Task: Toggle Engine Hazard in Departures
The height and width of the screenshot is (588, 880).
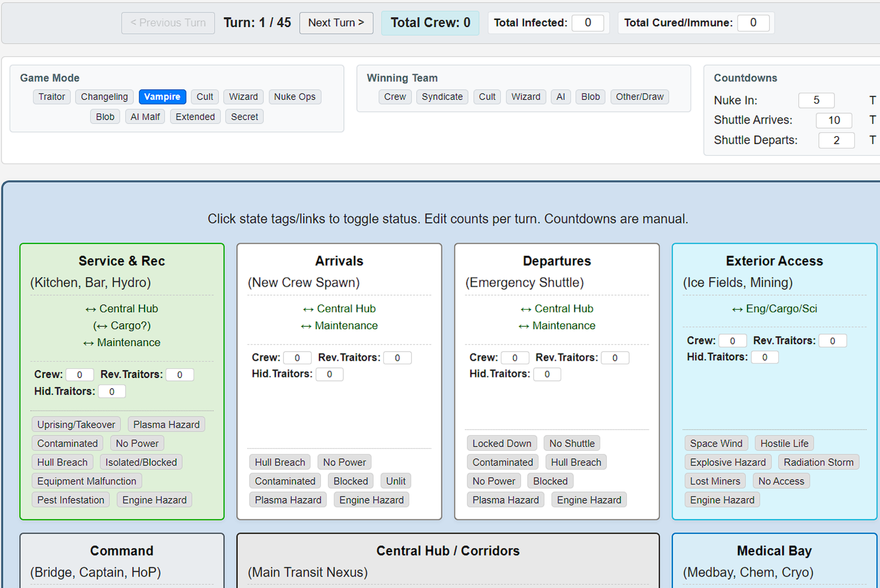Action: click(x=589, y=500)
